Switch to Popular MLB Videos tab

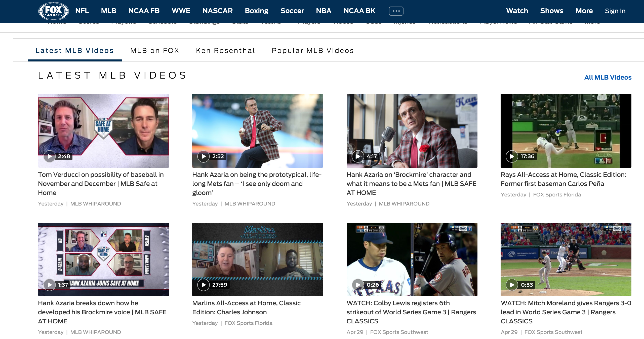(313, 51)
